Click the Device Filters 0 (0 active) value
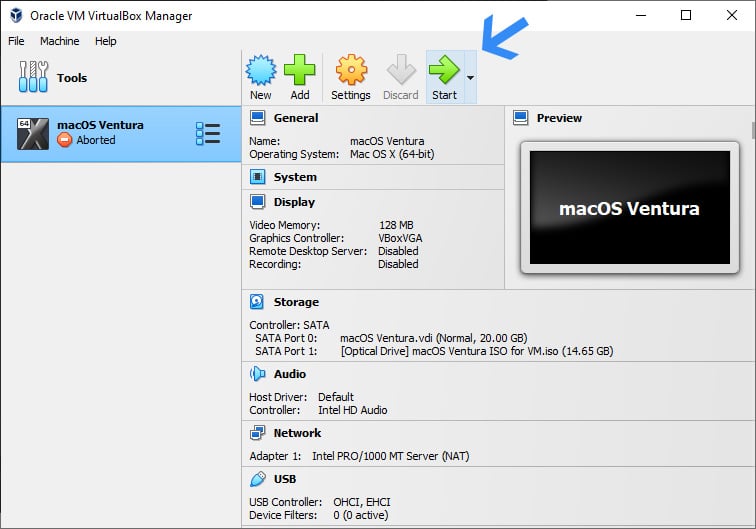Screen dimensions: 756x529 tap(361, 515)
